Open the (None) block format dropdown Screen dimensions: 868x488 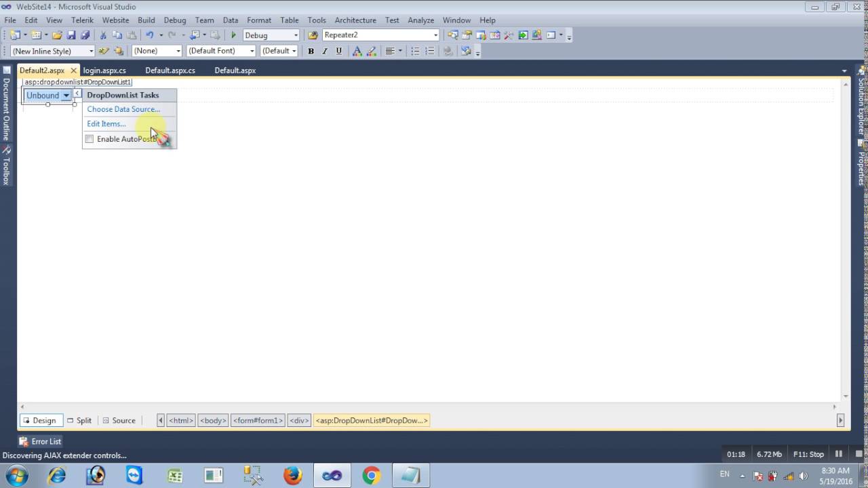click(178, 51)
